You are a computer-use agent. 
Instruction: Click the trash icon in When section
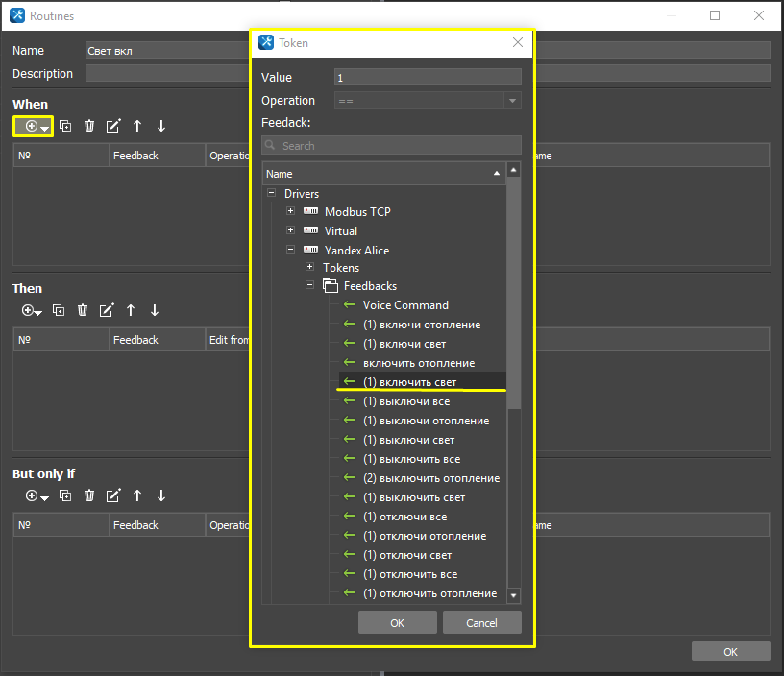89,126
